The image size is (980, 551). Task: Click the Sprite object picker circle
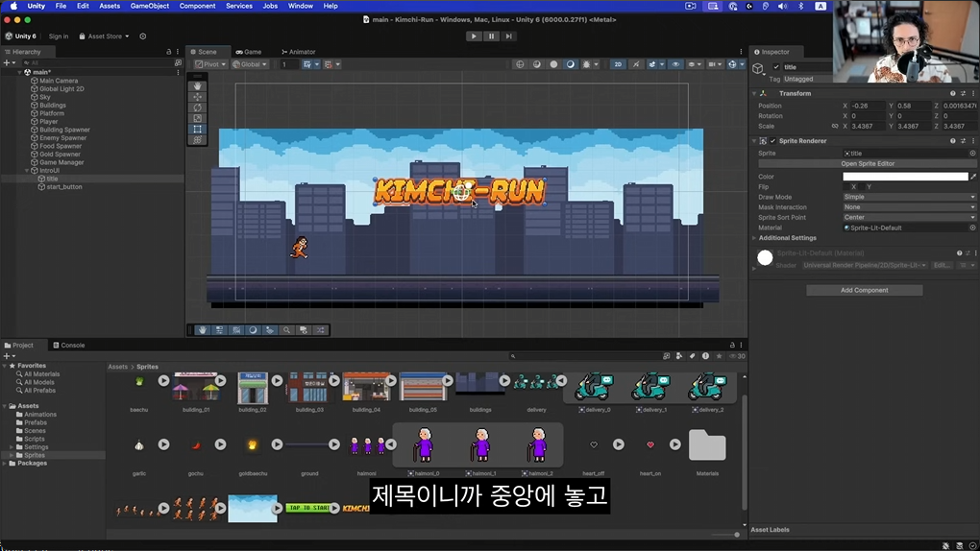[972, 153]
